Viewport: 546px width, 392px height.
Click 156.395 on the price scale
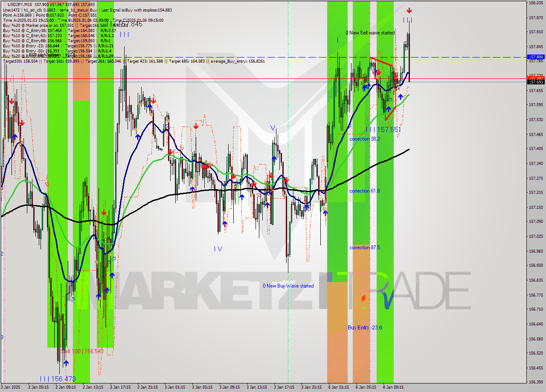point(536,382)
